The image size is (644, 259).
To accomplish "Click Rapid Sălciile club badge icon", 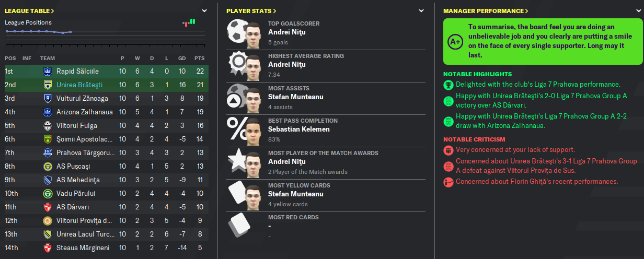I will 48,71.
